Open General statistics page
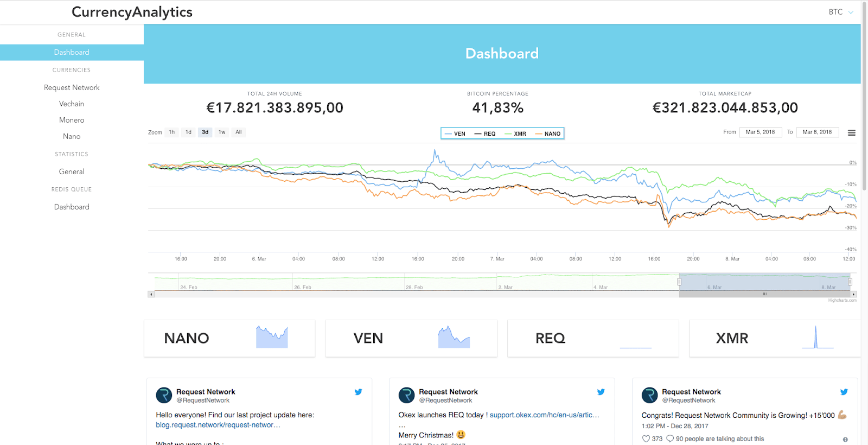Screen dimensions: 868x445 [x=72, y=171]
